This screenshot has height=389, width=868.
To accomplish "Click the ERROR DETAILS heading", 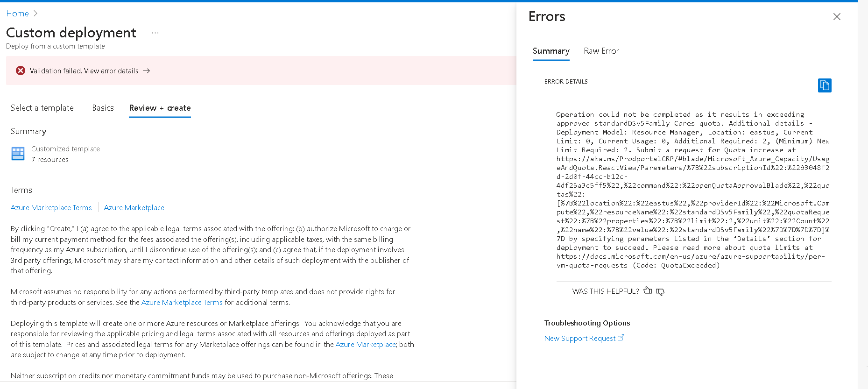I will [x=566, y=82].
